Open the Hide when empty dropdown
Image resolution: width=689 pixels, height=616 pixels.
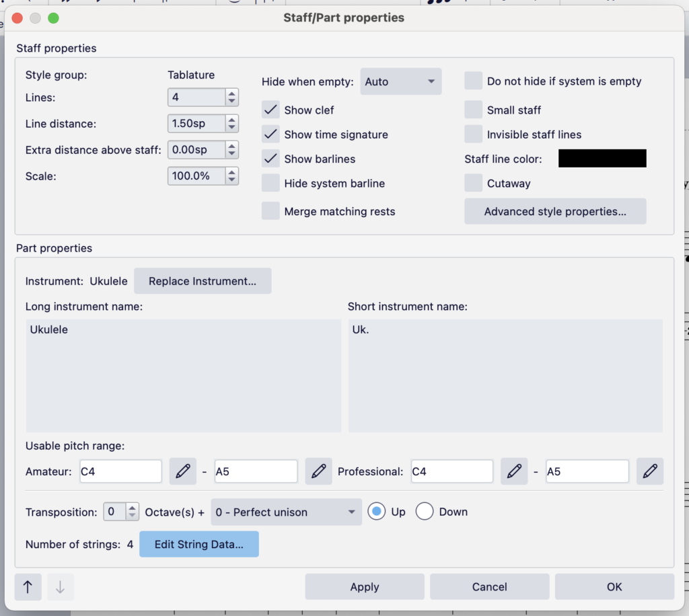401,81
